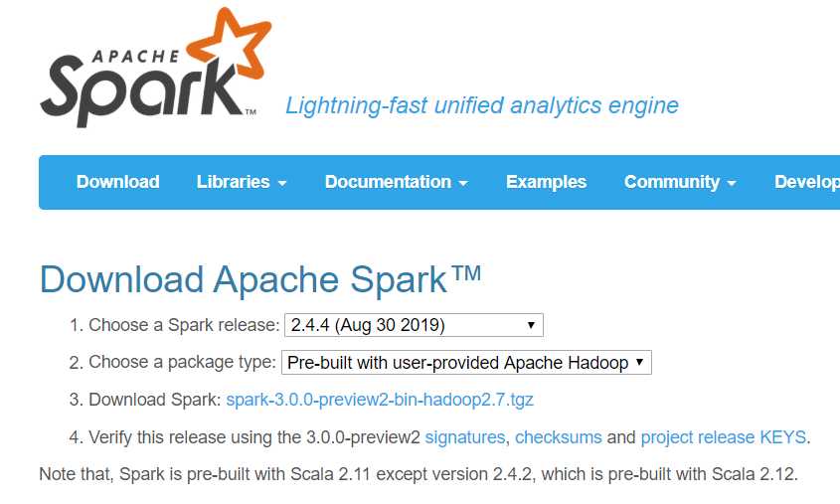Download spark-3.0.0-preview2-bin-hadoop2.7.tgz
The image size is (840, 504).
pyautogui.click(x=380, y=400)
